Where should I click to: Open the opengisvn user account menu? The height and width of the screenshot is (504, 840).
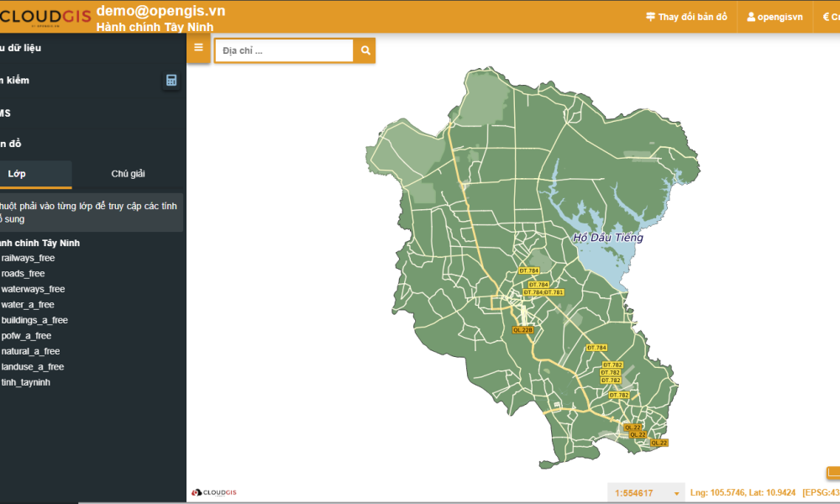(774, 17)
